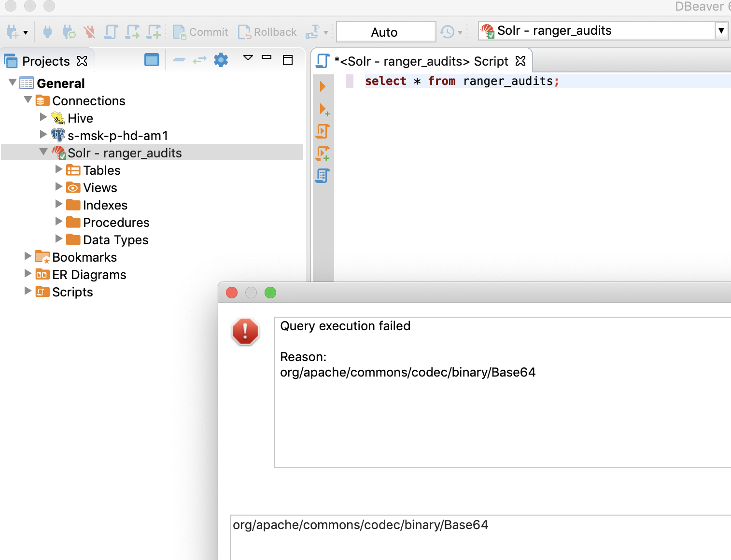Select the Projects panel tab
Image resolution: width=731 pixels, height=560 pixels.
point(46,61)
